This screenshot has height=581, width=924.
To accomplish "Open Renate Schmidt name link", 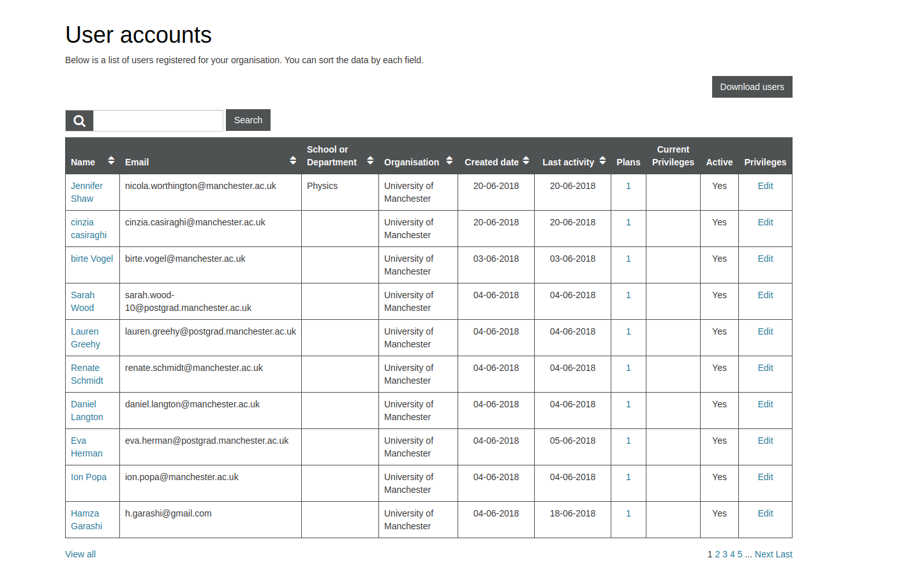I will [x=87, y=374].
